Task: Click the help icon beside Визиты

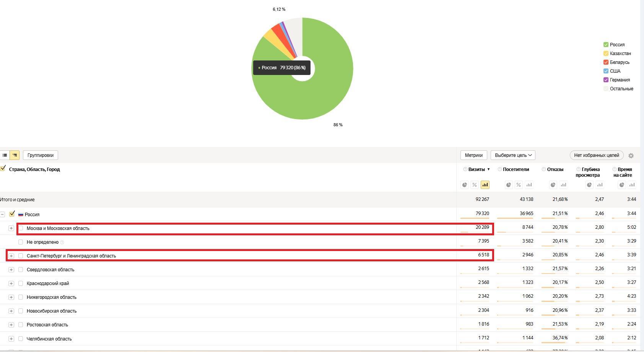Action: tap(465, 169)
